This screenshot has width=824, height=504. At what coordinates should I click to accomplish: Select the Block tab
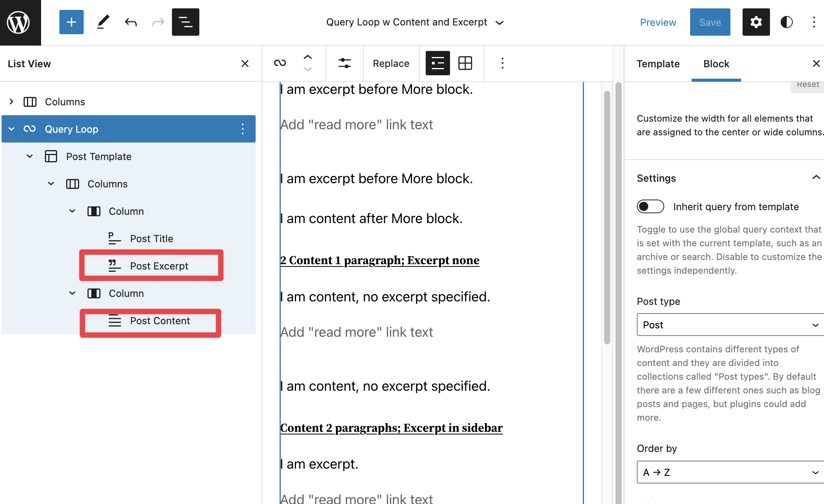pos(716,63)
